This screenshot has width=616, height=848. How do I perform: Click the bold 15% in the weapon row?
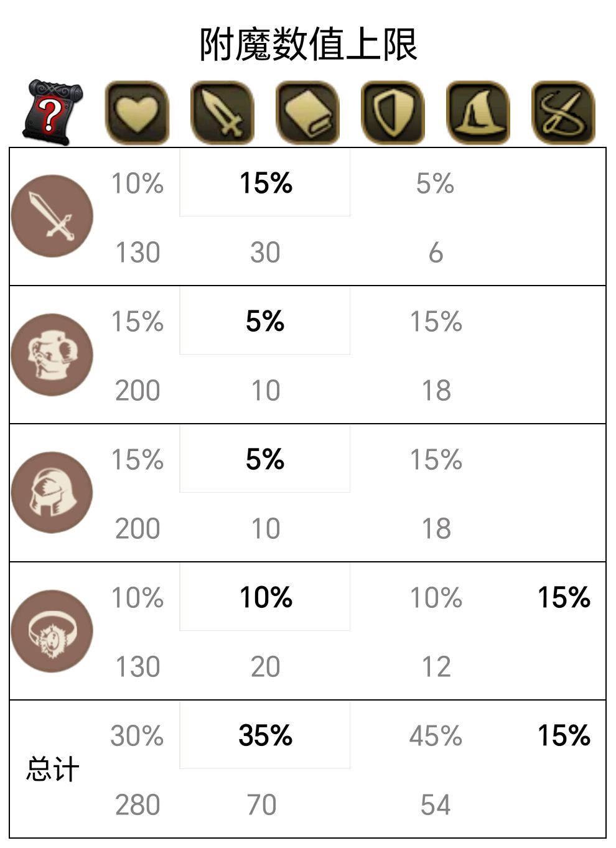[266, 183]
